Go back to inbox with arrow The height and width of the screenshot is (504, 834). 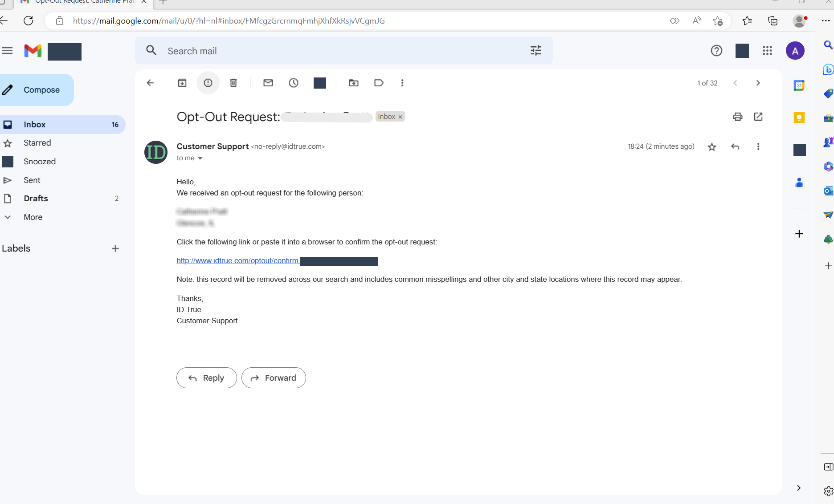pos(150,83)
